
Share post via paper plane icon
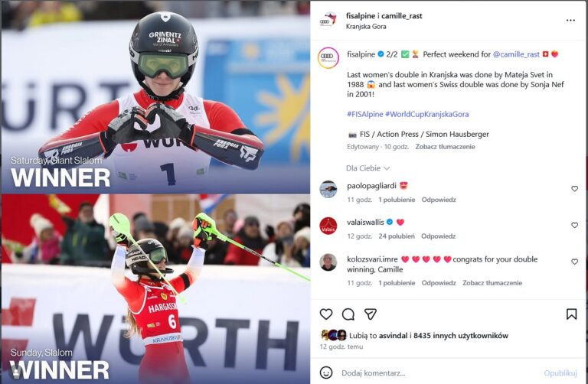tap(370, 314)
